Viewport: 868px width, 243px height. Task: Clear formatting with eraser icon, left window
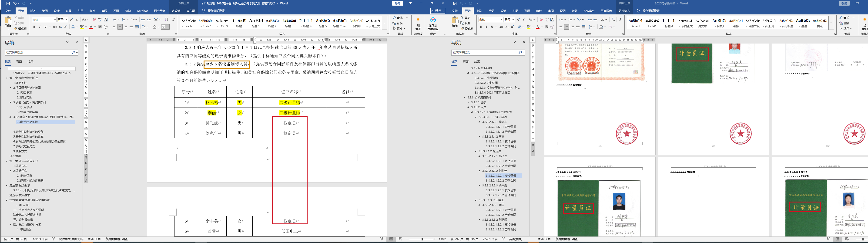(x=95, y=20)
